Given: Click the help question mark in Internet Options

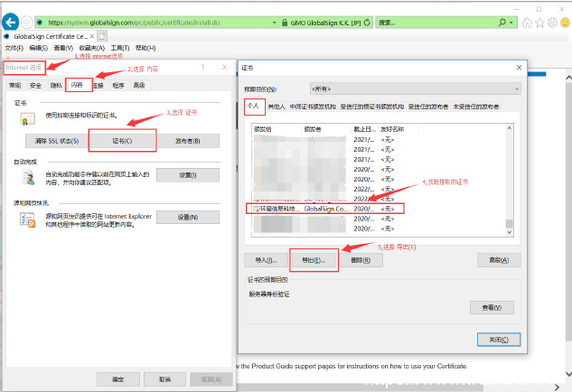Looking at the screenshot, I should click(202, 67).
